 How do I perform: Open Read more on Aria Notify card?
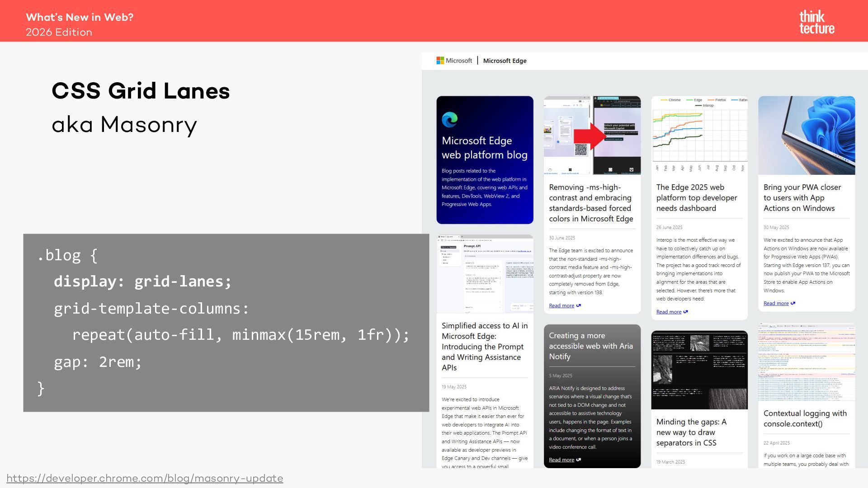(561, 460)
